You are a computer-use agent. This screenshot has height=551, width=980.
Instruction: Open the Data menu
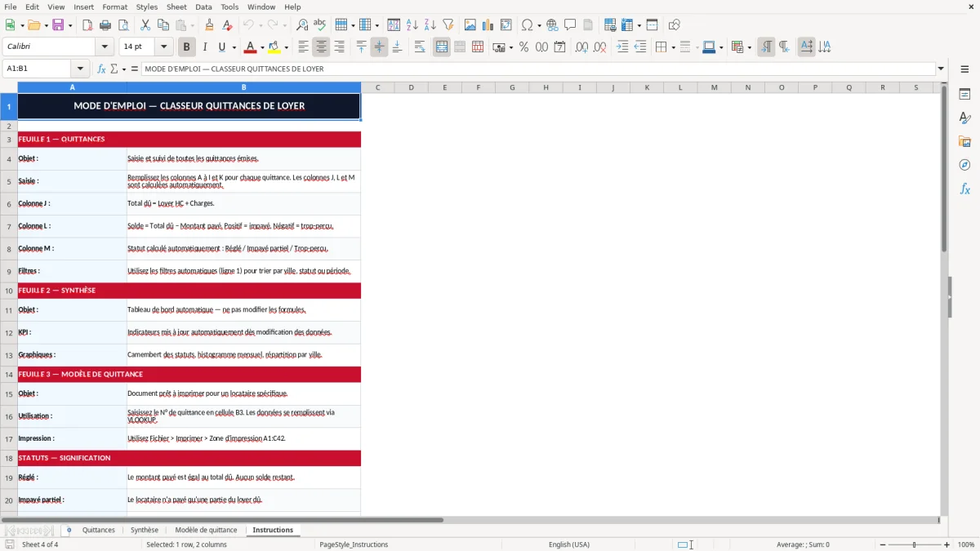click(203, 7)
